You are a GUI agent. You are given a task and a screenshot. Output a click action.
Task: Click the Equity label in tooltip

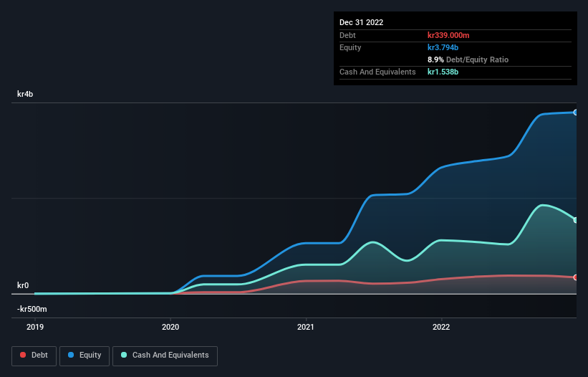[x=350, y=47]
